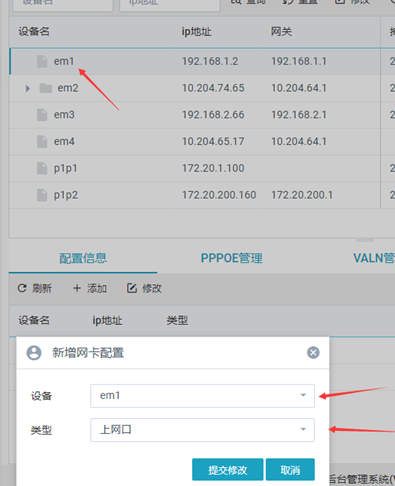Expand the em2 tree row

pyautogui.click(x=28, y=88)
